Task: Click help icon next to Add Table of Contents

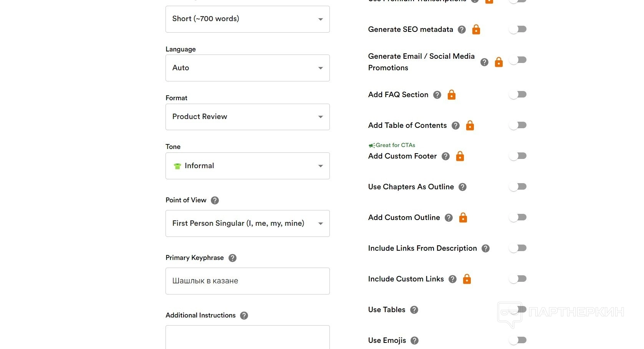Action: 455,126
